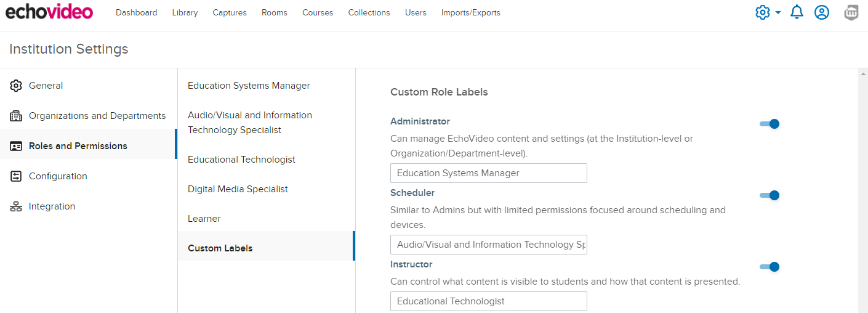
Task: Open Education Systems Manager role
Action: pos(267,86)
